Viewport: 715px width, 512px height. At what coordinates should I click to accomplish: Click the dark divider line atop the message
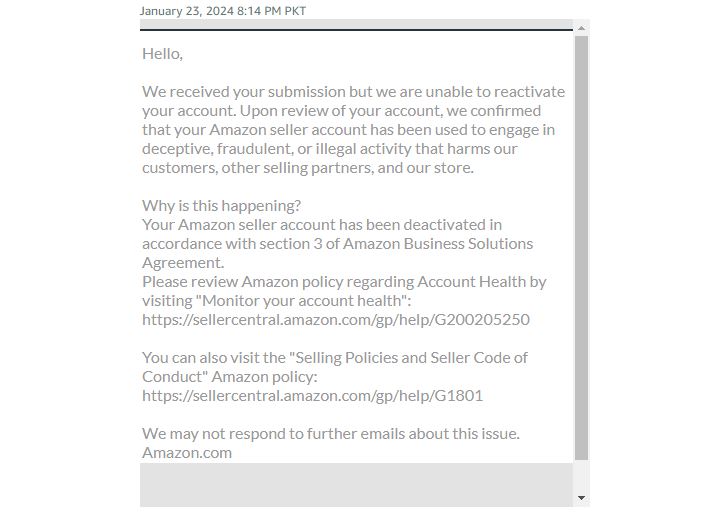pos(356,30)
